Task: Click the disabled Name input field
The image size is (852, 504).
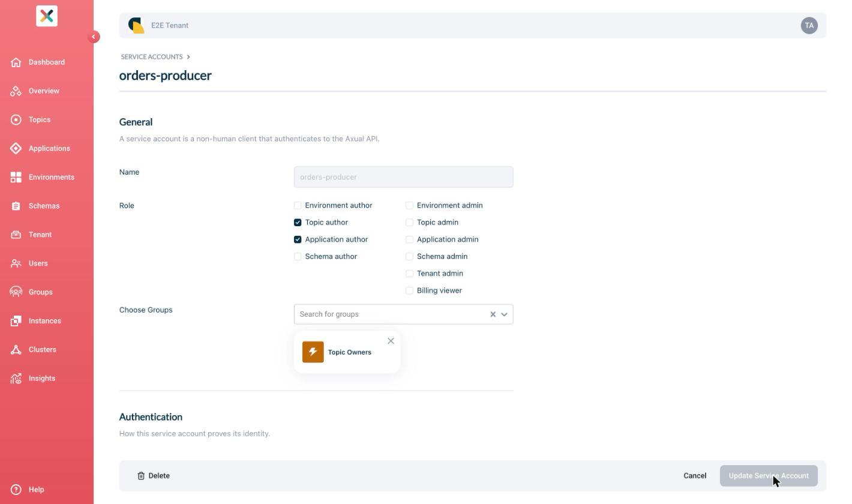Action: pyautogui.click(x=403, y=177)
